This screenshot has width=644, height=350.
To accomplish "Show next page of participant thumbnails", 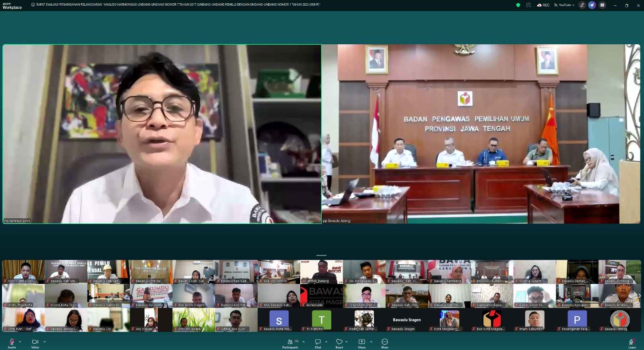I will pos(639,296).
